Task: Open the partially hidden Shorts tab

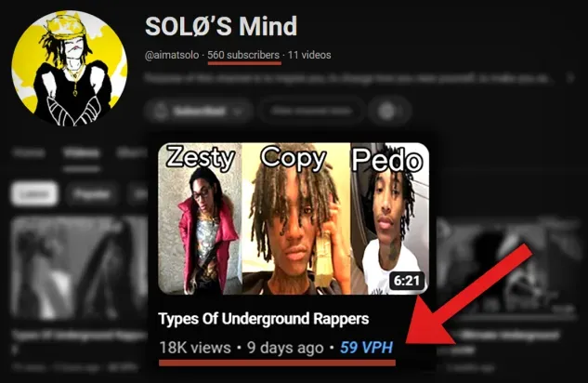Action: tap(132, 153)
